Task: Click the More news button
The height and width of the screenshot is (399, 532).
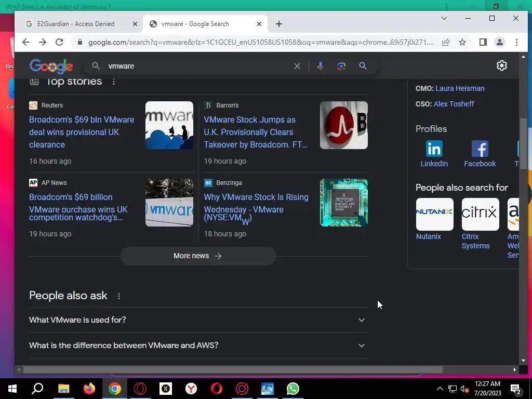Action: coord(198,256)
